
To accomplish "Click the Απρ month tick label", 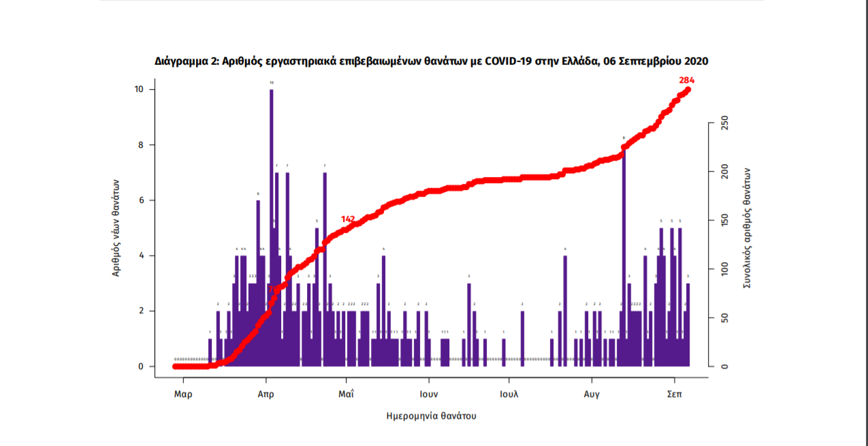I will (266, 394).
